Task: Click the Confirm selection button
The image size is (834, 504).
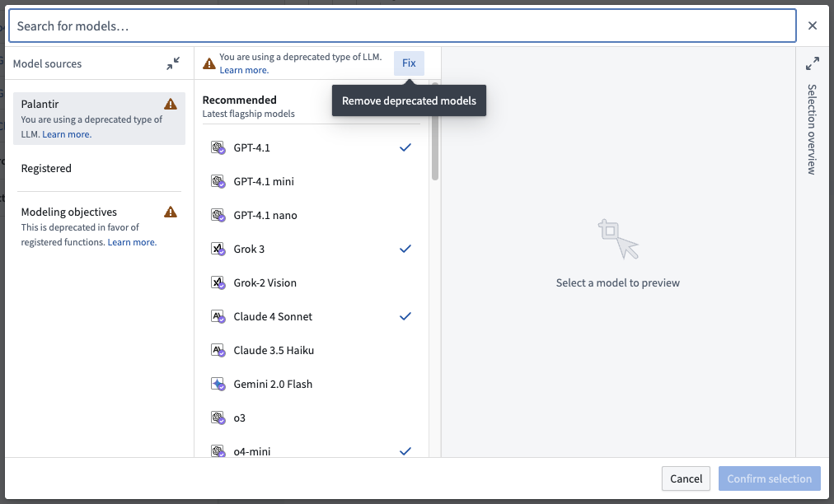Action: [x=770, y=478]
